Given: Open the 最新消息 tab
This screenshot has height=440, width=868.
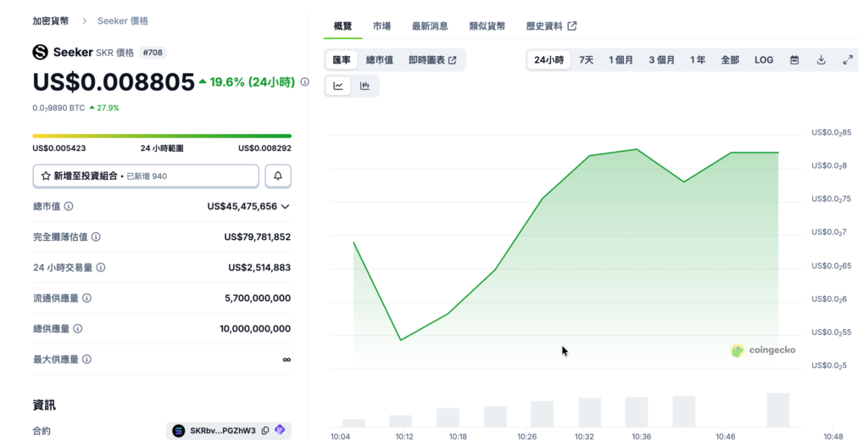Looking at the screenshot, I should click(x=430, y=26).
